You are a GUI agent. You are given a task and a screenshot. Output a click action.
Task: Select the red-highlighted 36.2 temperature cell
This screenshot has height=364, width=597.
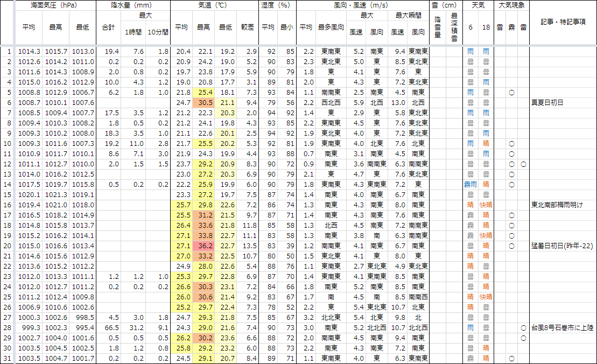[205, 246]
